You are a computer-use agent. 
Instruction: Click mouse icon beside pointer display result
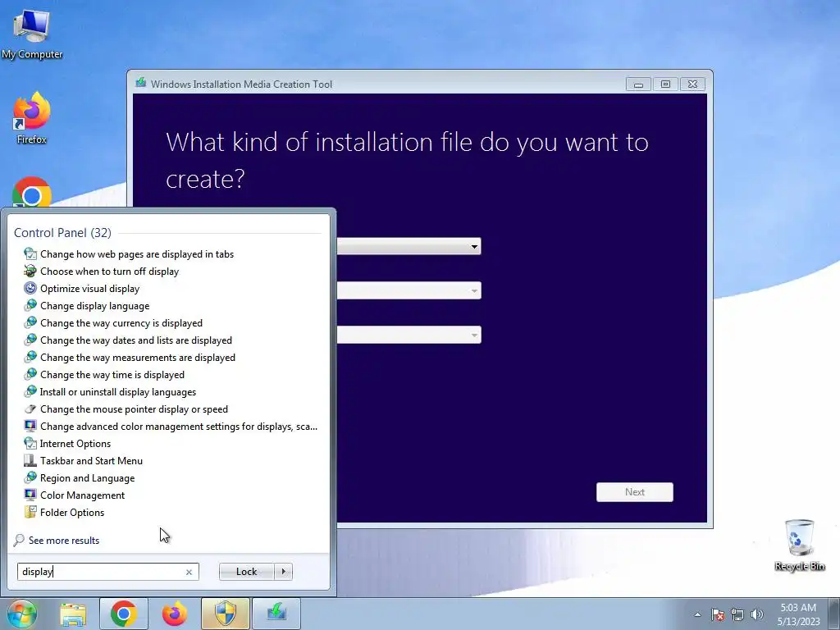pos(30,409)
